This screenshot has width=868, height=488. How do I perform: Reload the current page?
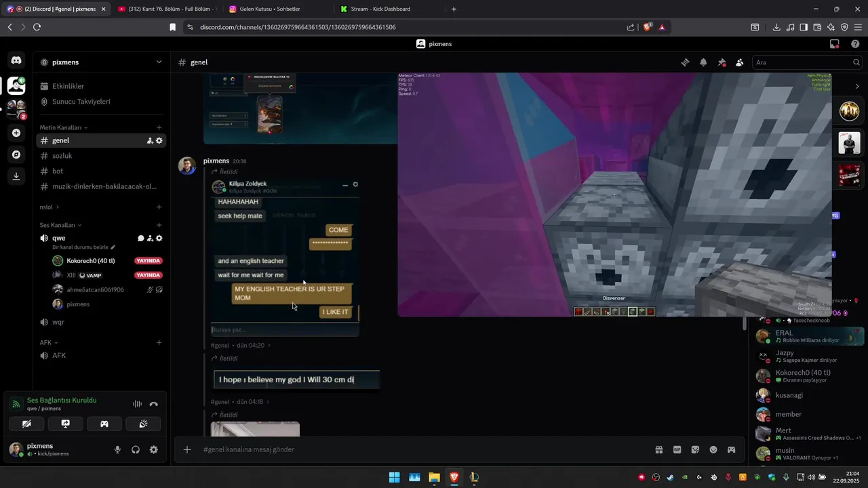coord(37,27)
